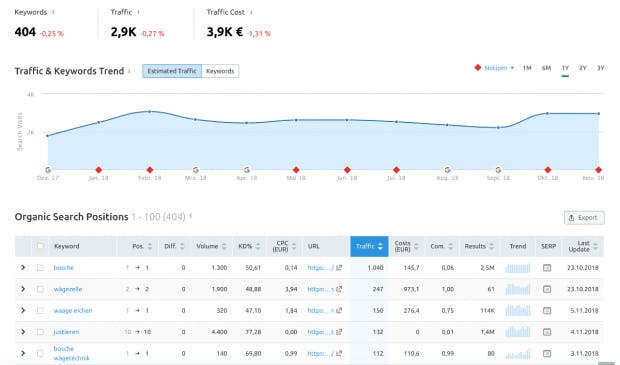Sort table by the Results column arrows
620x365 pixels.
pos(491,246)
